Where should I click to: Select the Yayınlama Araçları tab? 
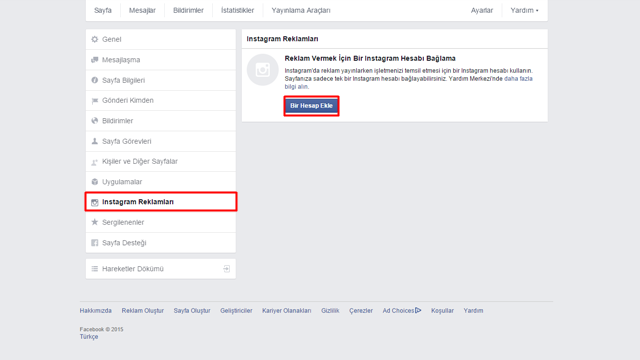pos(301,10)
